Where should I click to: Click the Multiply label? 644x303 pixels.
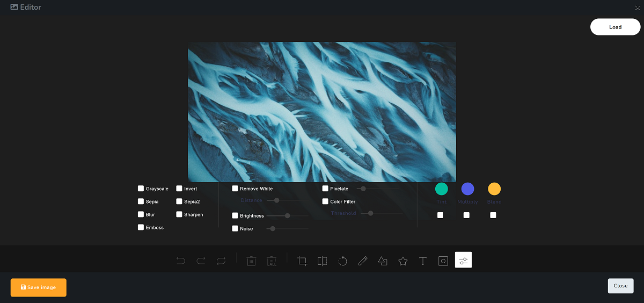click(467, 202)
